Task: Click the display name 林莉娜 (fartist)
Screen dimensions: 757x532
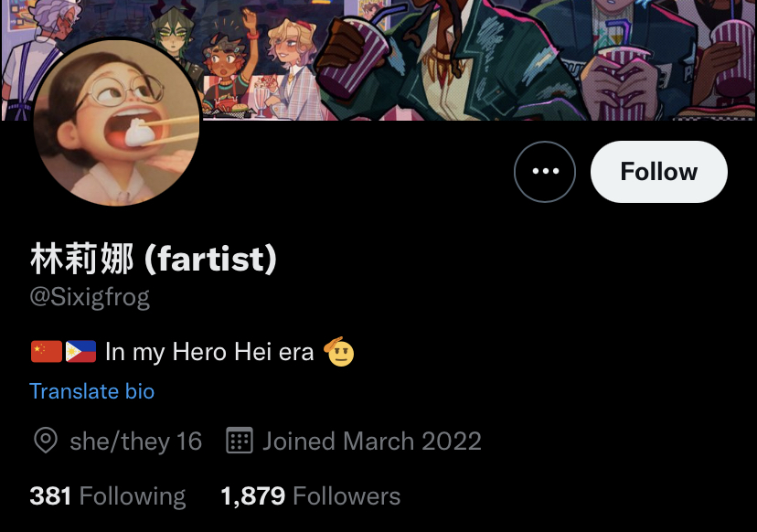Action: pyautogui.click(x=154, y=260)
